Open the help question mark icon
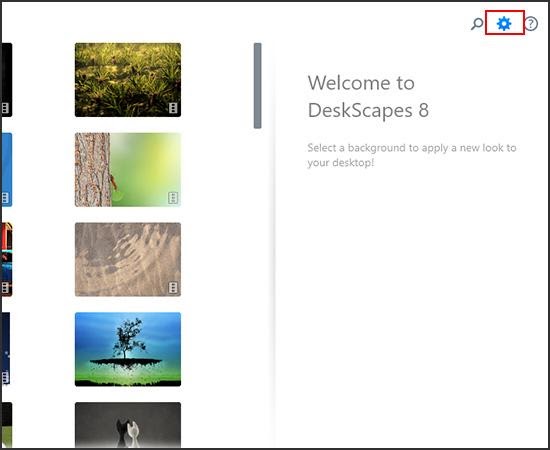 coord(531,24)
